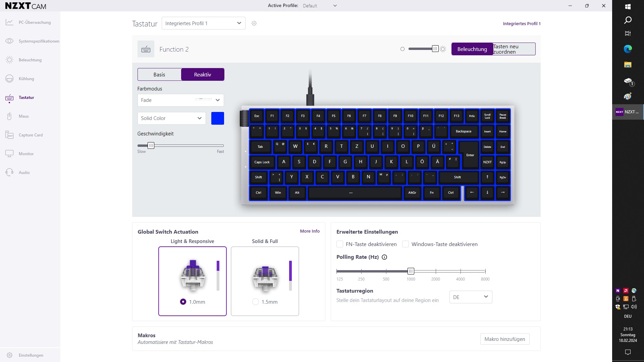644x362 pixels.
Task: Click the low brightness circle icon
Action: coord(402,49)
